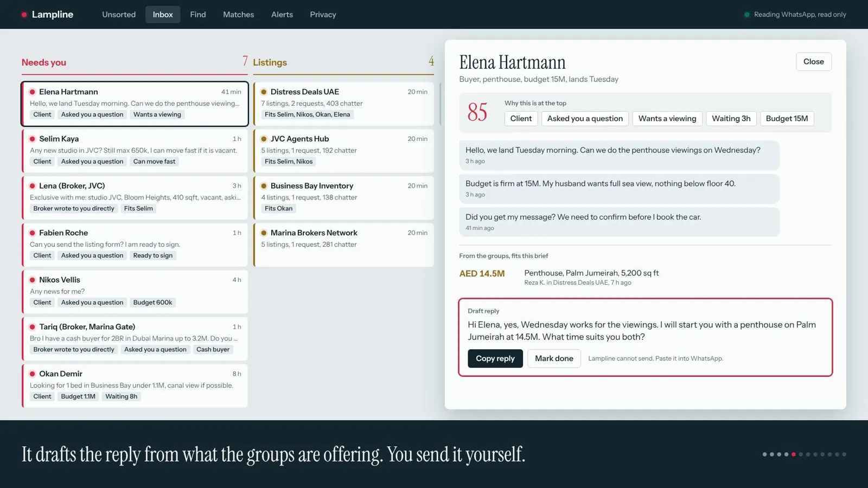Open the Unsorted tab

(x=119, y=15)
